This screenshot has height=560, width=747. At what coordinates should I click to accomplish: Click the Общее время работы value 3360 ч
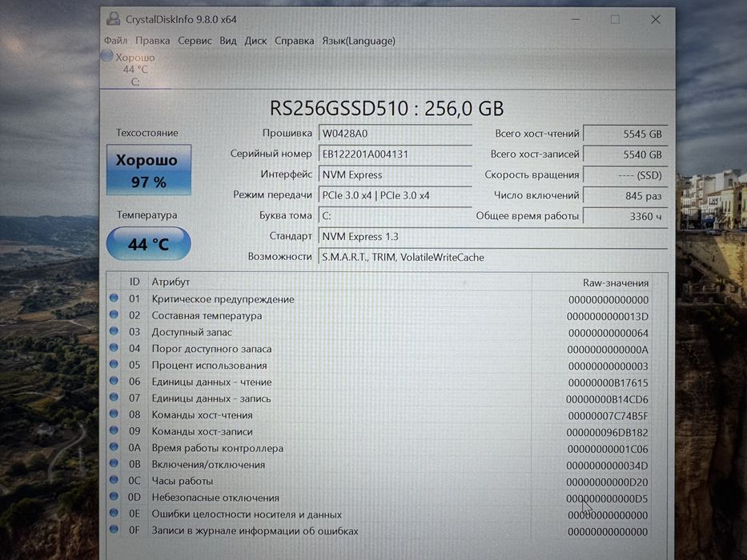625,216
